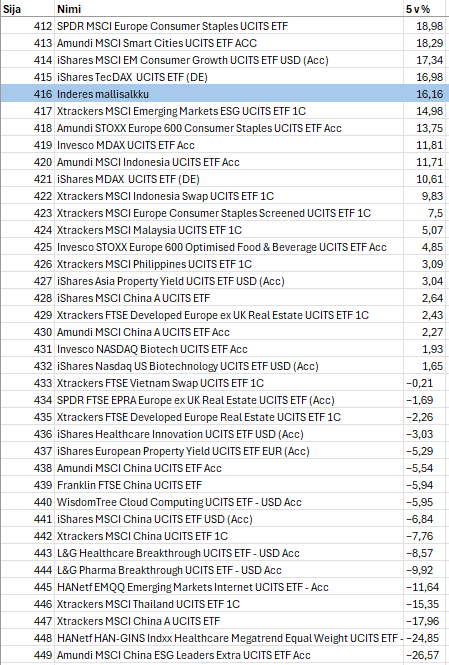Image resolution: width=449 pixels, height=665 pixels.
Task: Select the value cell 18,98
Action: click(x=424, y=26)
